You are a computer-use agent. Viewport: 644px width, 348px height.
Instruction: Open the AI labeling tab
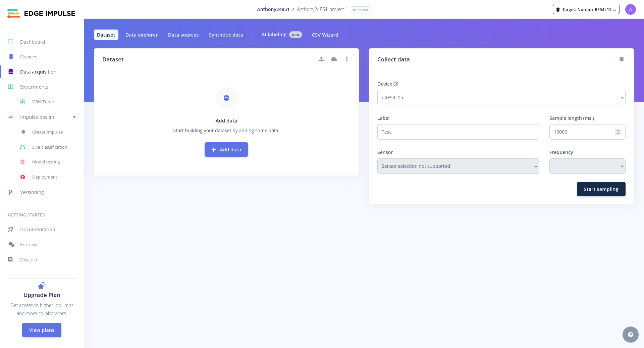[282, 35]
